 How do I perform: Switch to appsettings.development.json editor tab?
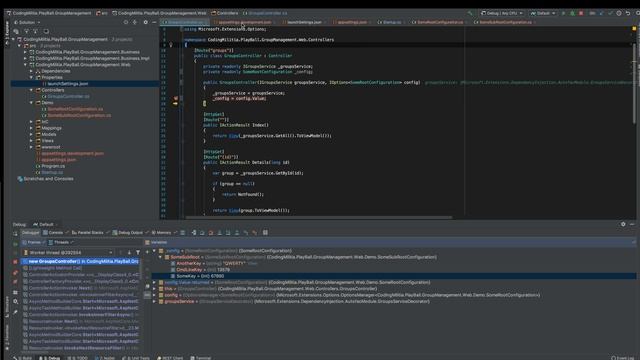point(244,22)
